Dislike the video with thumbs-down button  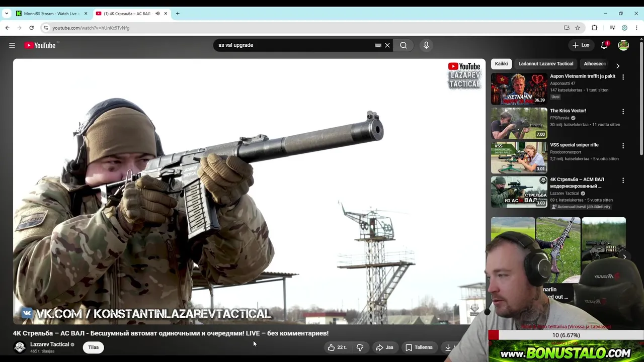[x=360, y=347]
